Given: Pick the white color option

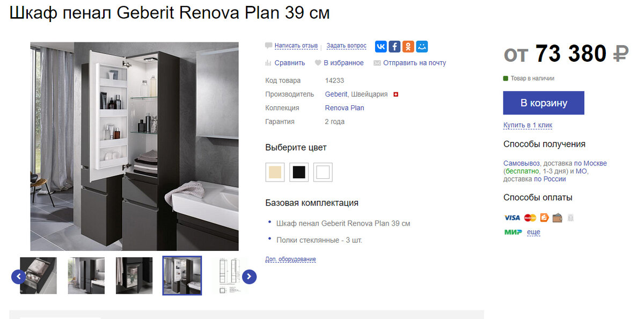Looking at the screenshot, I should (323, 172).
